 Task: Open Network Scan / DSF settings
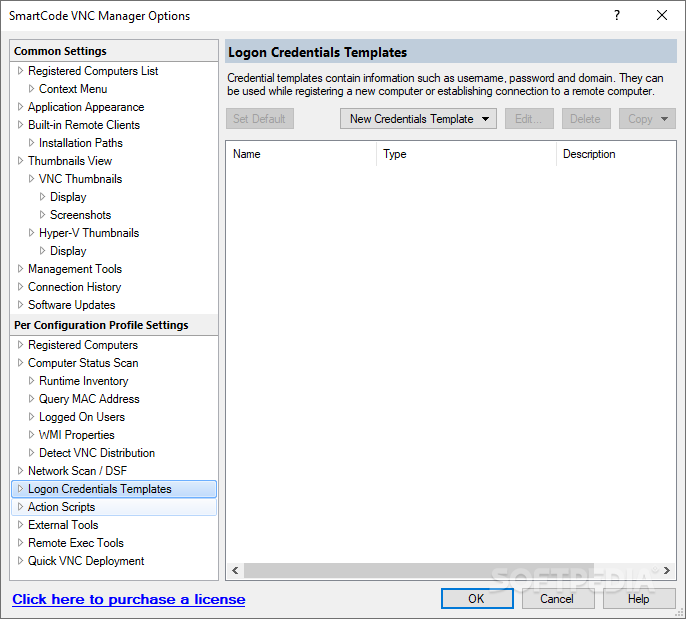tap(77, 470)
